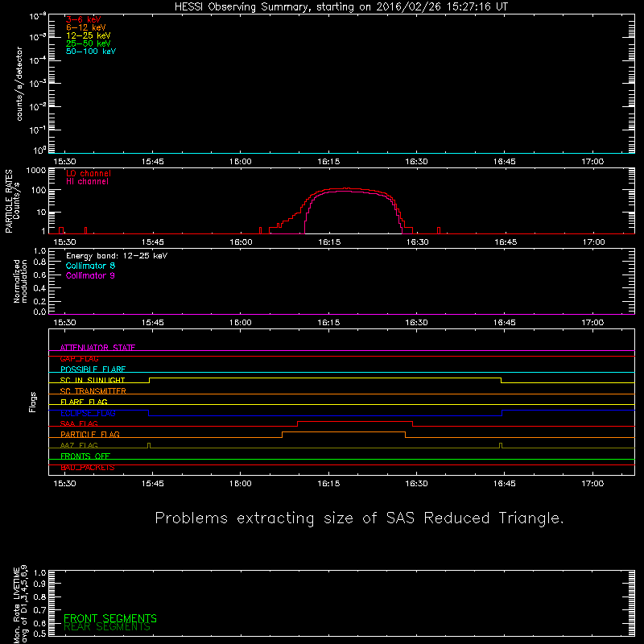Click the FRONTS_OFF flag label
Viewport: 644px width, 644px height.
coord(85,456)
